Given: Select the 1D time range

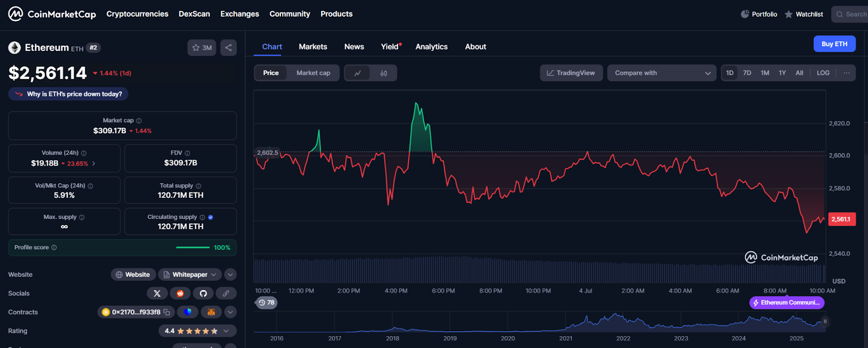Looking at the screenshot, I should pyautogui.click(x=730, y=73).
